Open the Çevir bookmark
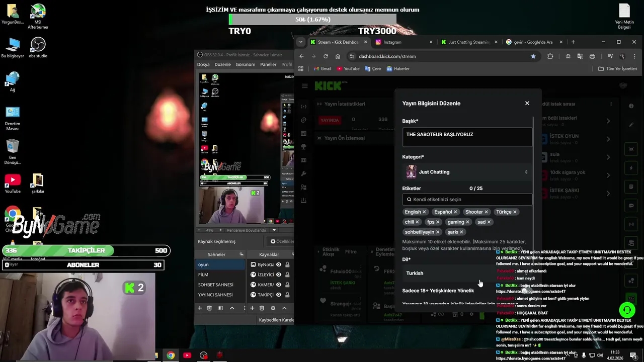 point(373,69)
